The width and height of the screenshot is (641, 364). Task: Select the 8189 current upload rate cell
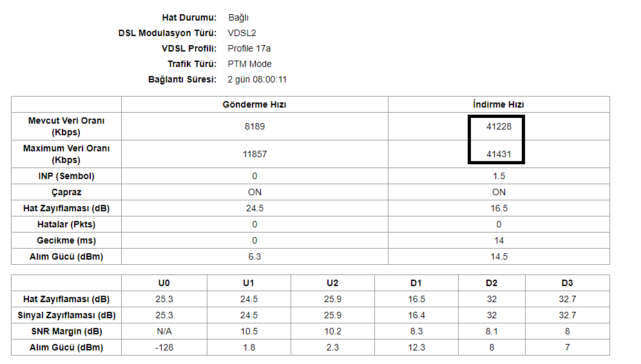[x=254, y=127]
